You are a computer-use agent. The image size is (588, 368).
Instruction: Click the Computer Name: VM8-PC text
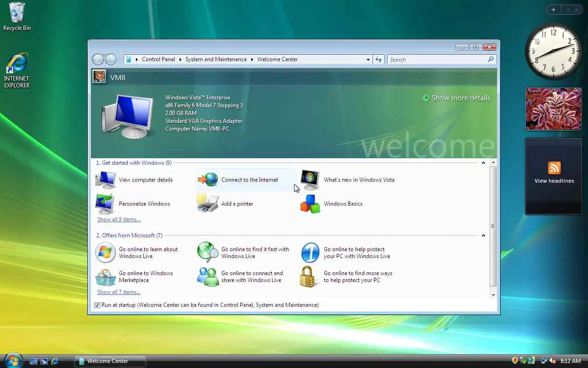pyautogui.click(x=197, y=129)
